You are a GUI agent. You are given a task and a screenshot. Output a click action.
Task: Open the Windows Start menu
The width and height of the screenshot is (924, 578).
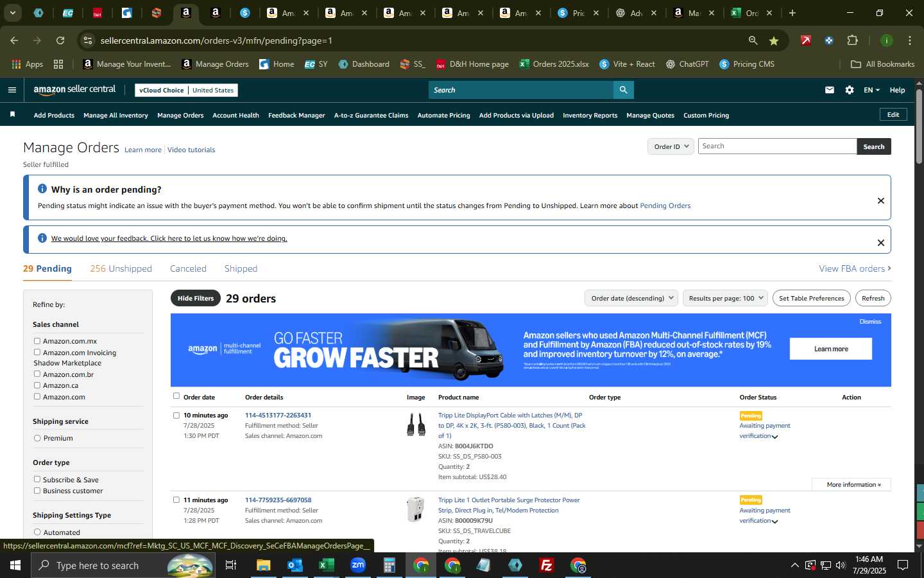15,565
